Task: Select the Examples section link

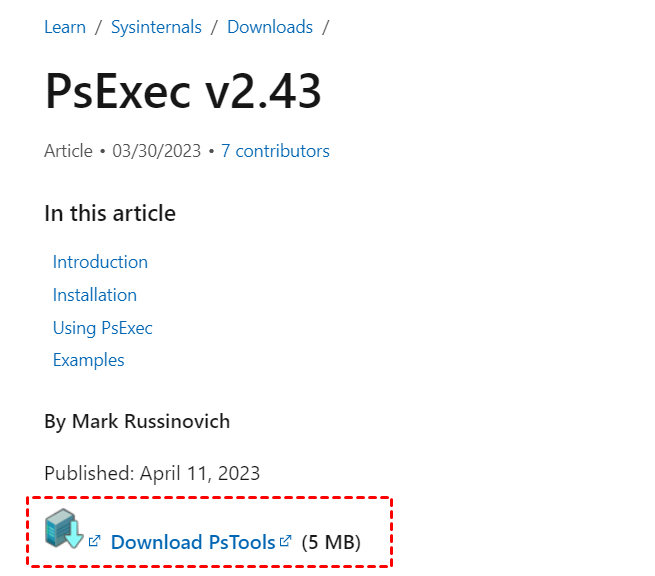Action: click(89, 360)
